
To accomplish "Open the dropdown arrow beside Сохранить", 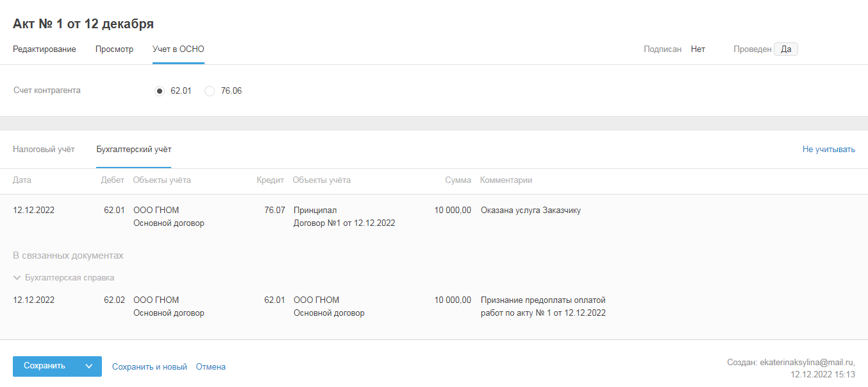I will coord(89,366).
